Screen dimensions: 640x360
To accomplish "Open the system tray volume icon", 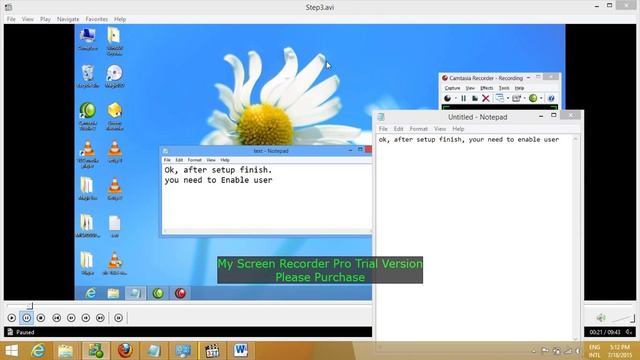I will click(578, 351).
